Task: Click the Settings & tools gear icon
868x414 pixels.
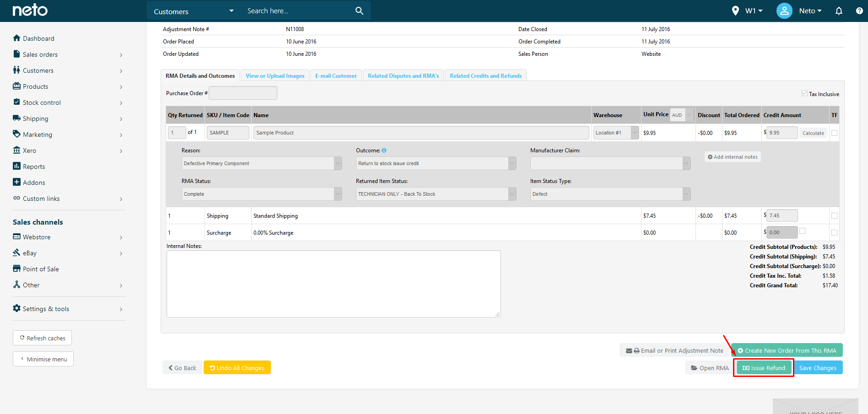Action: point(17,308)
